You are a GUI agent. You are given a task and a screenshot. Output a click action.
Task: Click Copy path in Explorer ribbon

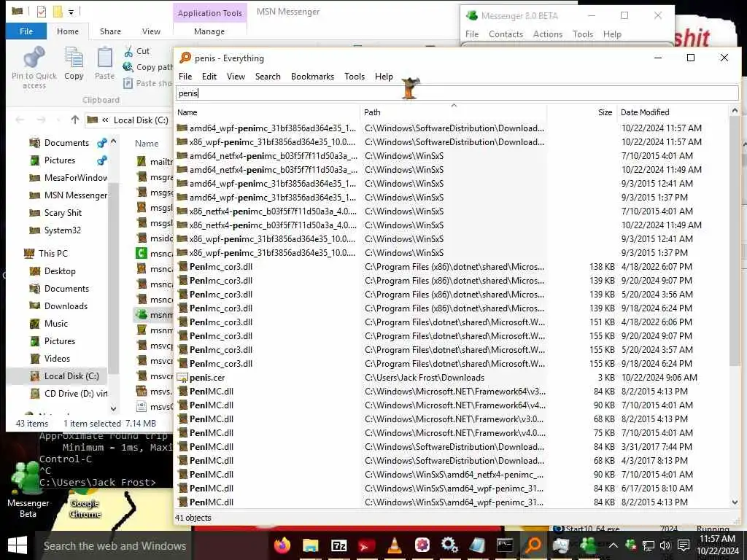[148, 67]
